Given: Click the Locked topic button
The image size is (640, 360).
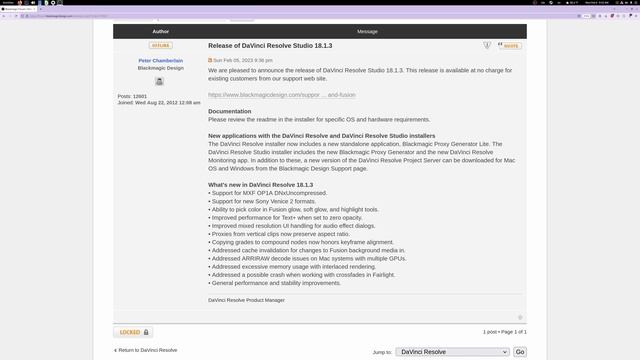Looking at the screenshot, I should [133, 332].
